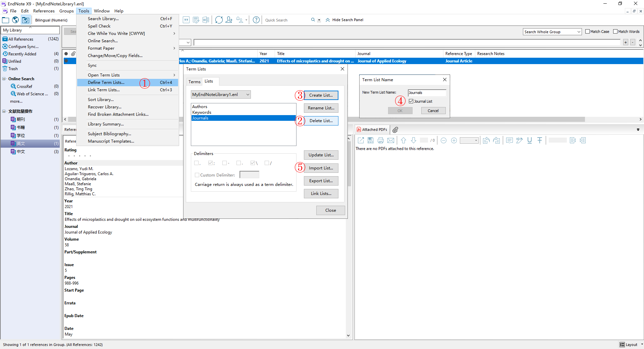644x349 pixels.
Task: Click the Insert Citation quote icon
Action: coord(186,20)
